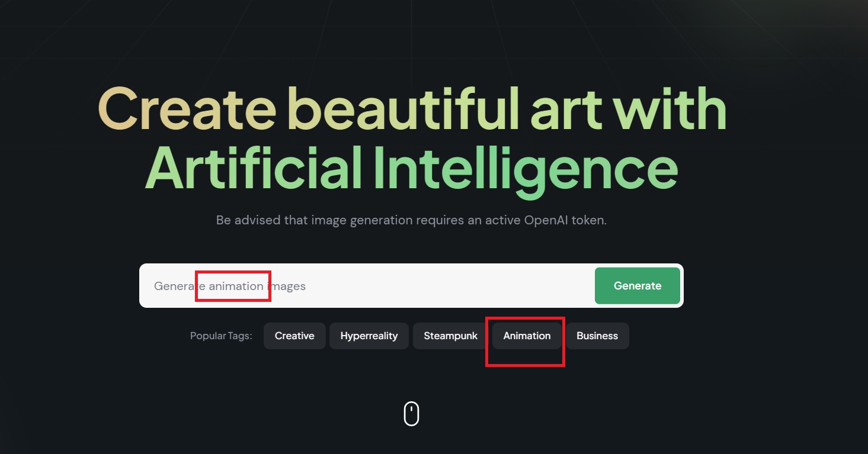The height and width of the screenshot is (454, 868).
Task: Click the green Generate button
Action: 637,285
